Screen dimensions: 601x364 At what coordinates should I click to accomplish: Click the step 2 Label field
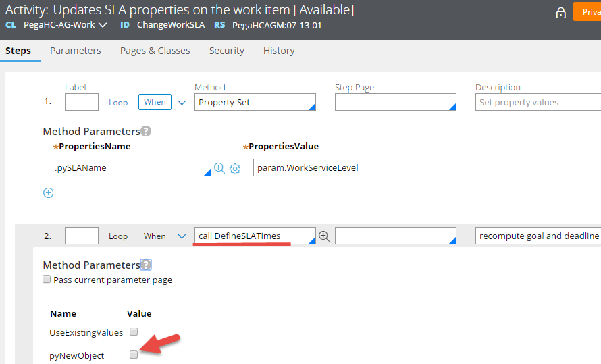pyautogui.click(x=82, y=236)
